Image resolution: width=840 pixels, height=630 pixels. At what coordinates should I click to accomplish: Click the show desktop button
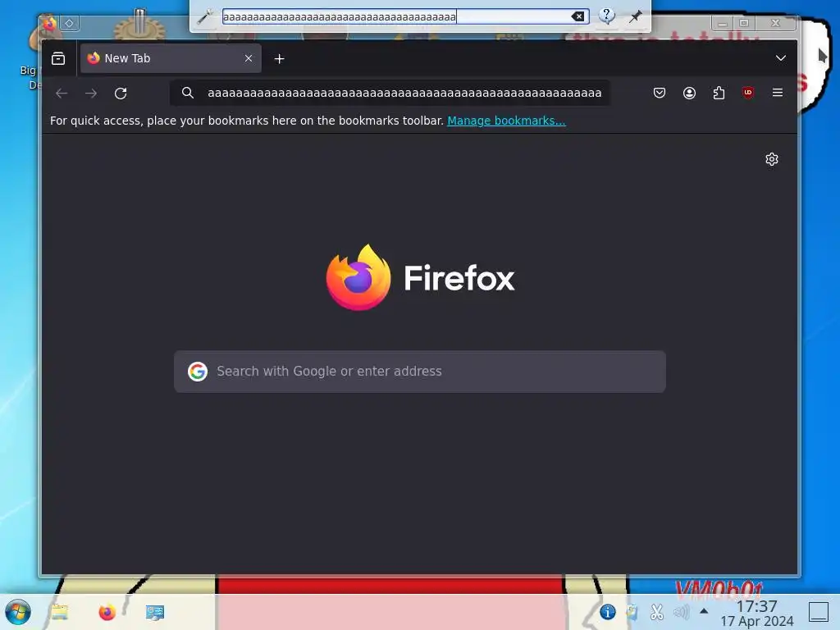[x=818, y=612]
